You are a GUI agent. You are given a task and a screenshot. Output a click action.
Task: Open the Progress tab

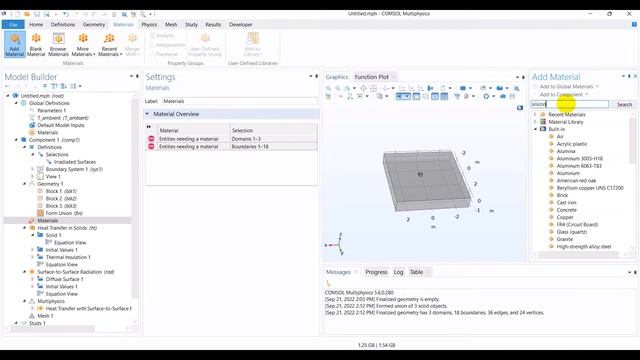pyautogui.click(x=376, y=272)
